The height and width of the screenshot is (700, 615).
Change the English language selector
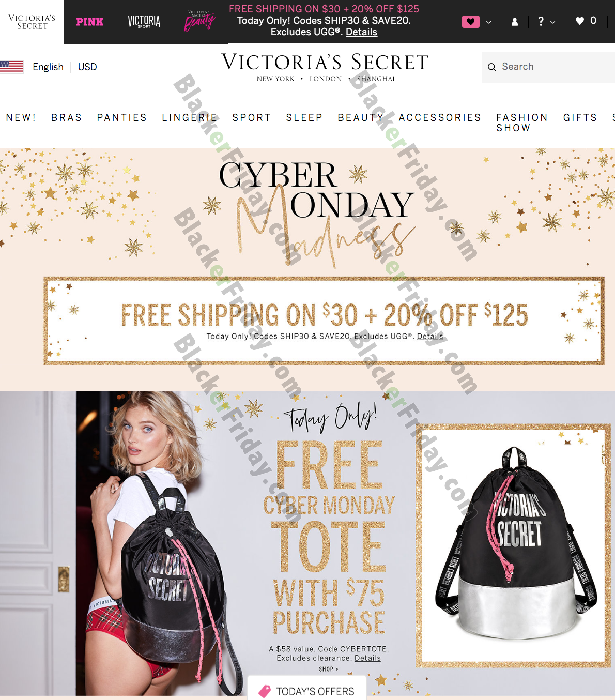48,67
